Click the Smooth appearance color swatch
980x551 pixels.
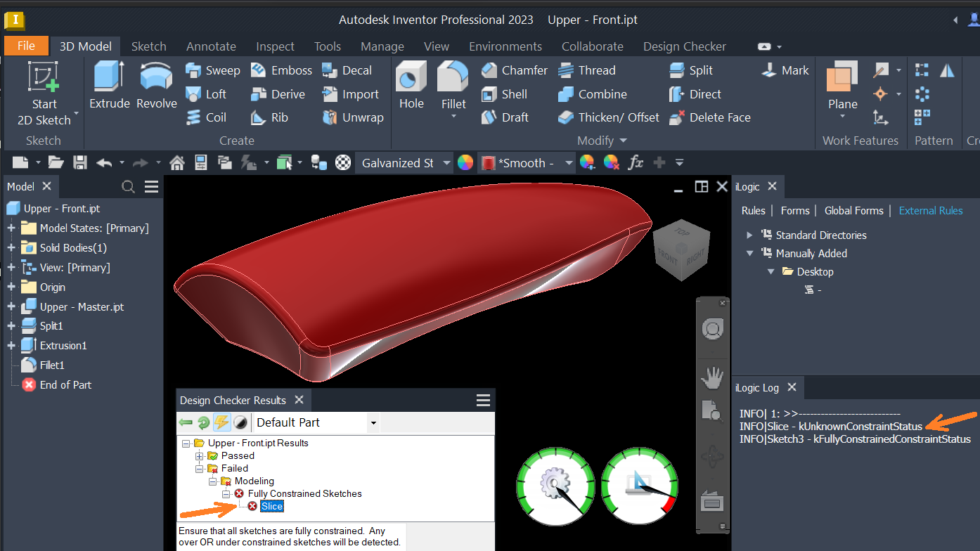pos(488,162)
